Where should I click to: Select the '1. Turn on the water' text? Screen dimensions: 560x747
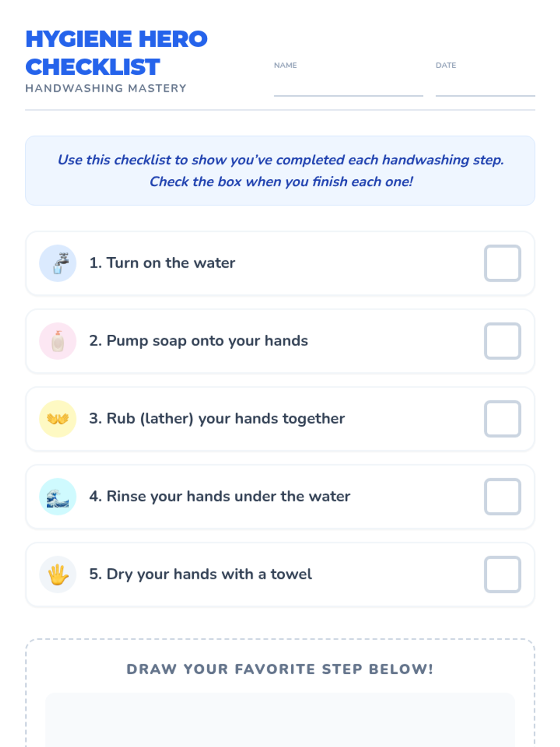[162, 263]
